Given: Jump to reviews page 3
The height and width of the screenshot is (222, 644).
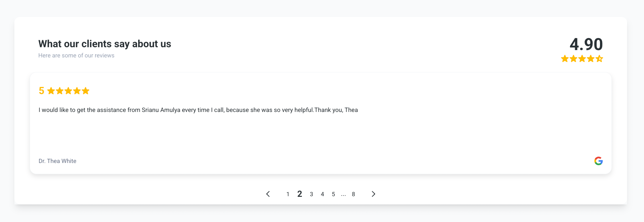Looking at the screenshot, I should coord(311,194).
